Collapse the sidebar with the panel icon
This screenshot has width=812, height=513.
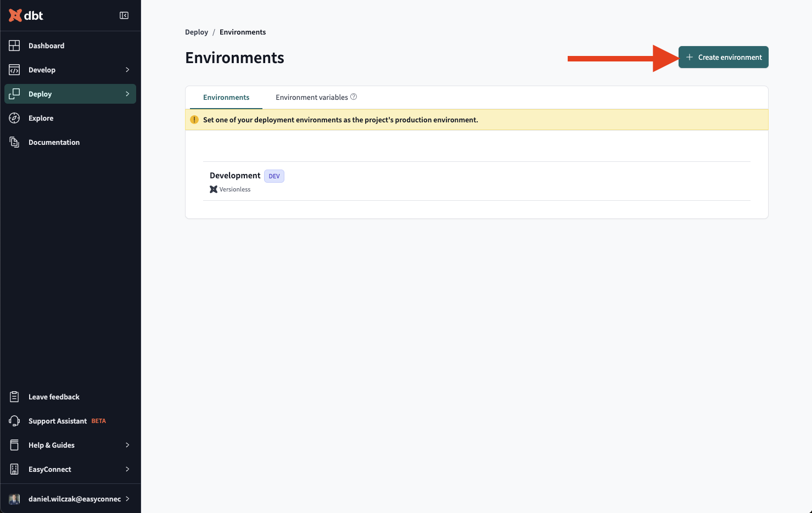pos(124,15)
